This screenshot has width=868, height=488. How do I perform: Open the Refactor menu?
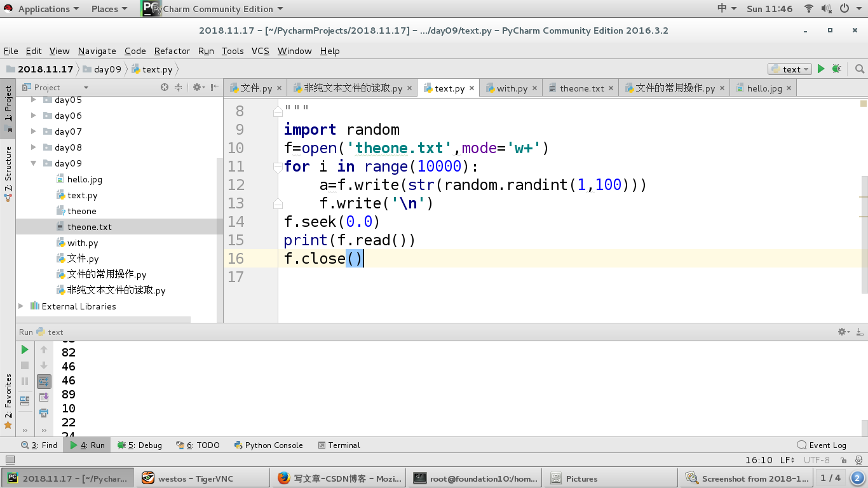[172, 51]
